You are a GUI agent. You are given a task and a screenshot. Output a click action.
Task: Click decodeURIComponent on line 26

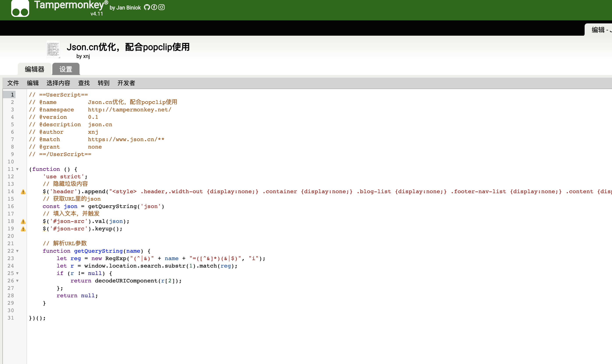[126, 281]
